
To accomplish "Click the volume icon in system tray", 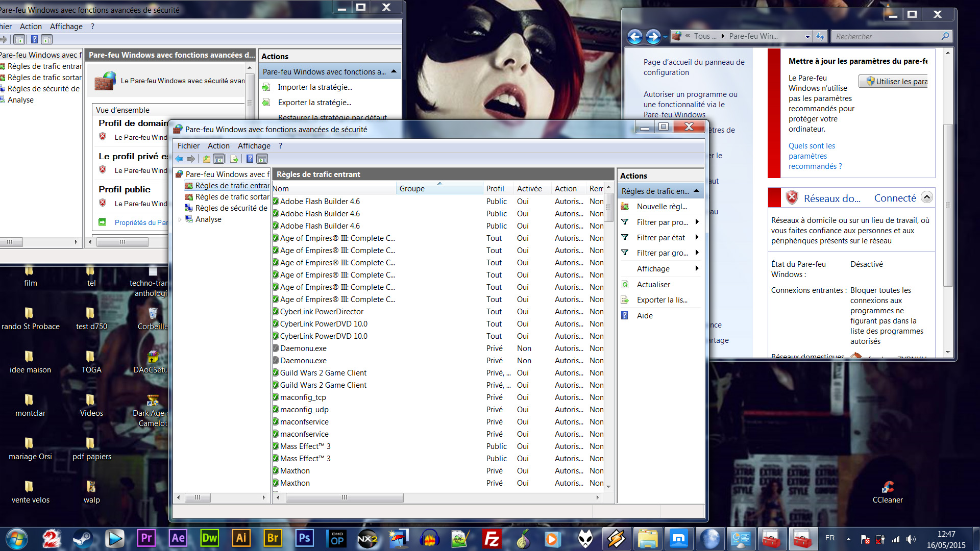I will pyautogui.click(x=911, y=539).
